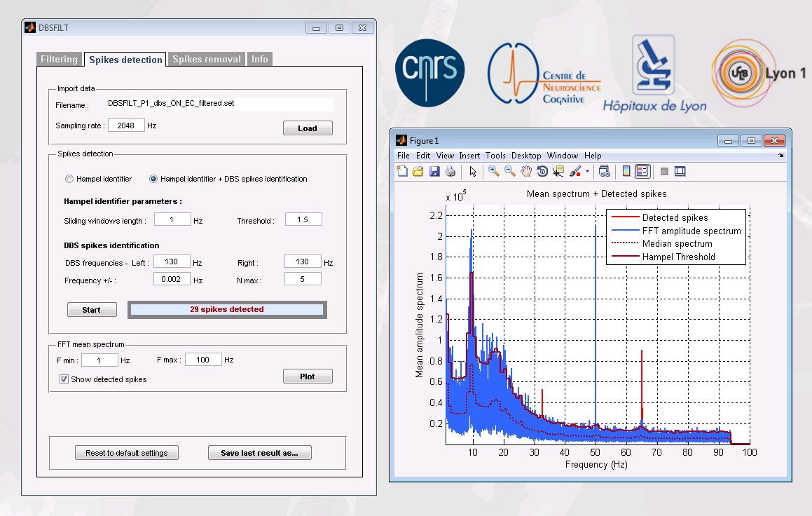Open the View menu in Figure 1
The height and width of the screenshot is (516, 812).
coord(445,156)
